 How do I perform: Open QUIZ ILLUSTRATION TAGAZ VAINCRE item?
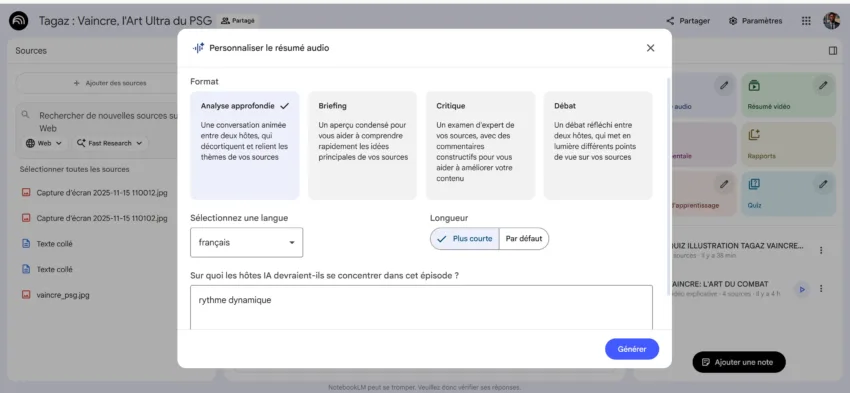tap(737, 250)
